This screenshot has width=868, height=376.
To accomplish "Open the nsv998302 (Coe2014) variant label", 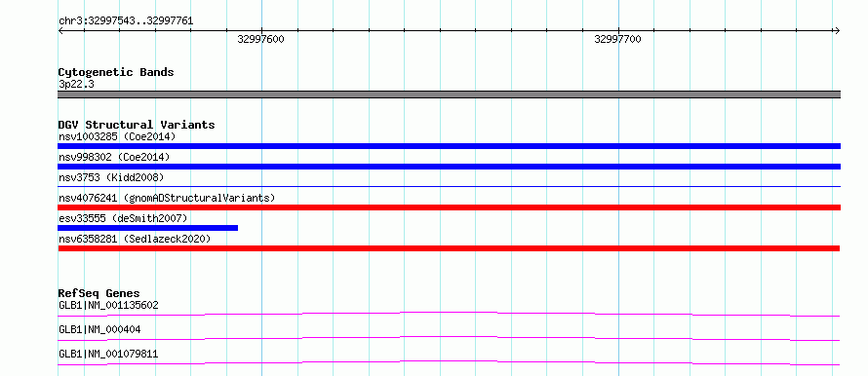I will pyautogui.click(x=114, y=157).
